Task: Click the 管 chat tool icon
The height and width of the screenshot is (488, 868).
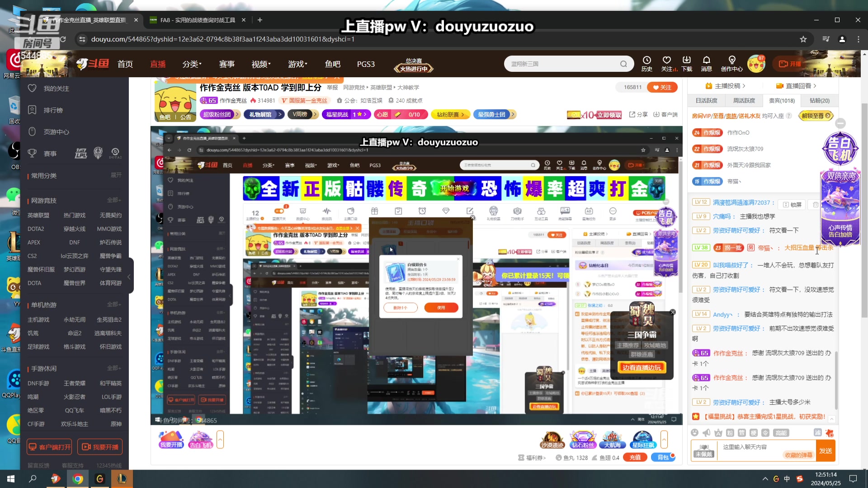Action: coord(742,432)
